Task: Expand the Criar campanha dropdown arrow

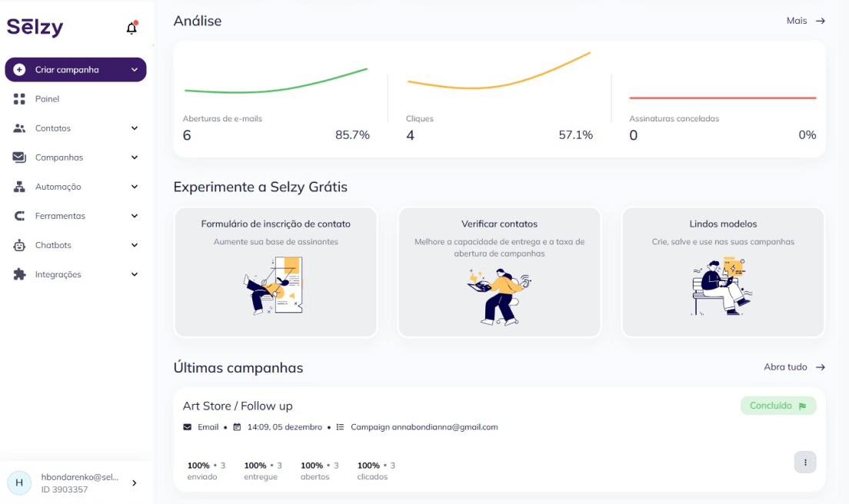Action: click(135, 70)
